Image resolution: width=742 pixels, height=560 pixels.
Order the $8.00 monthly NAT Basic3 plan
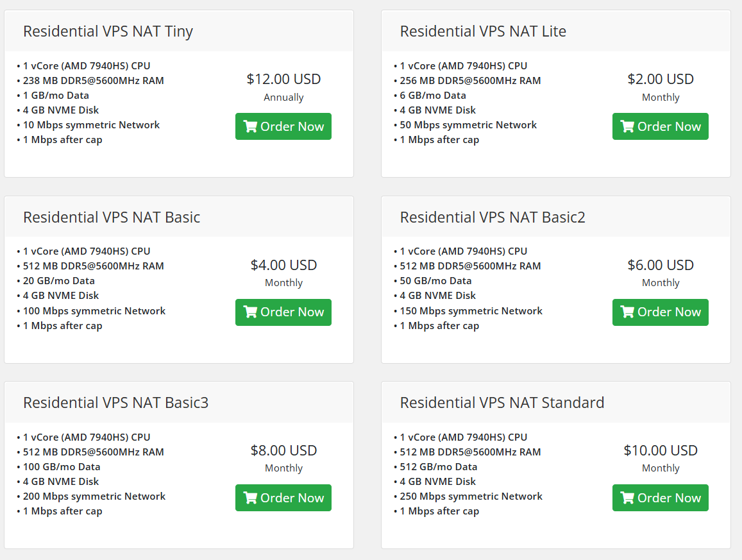283,498
